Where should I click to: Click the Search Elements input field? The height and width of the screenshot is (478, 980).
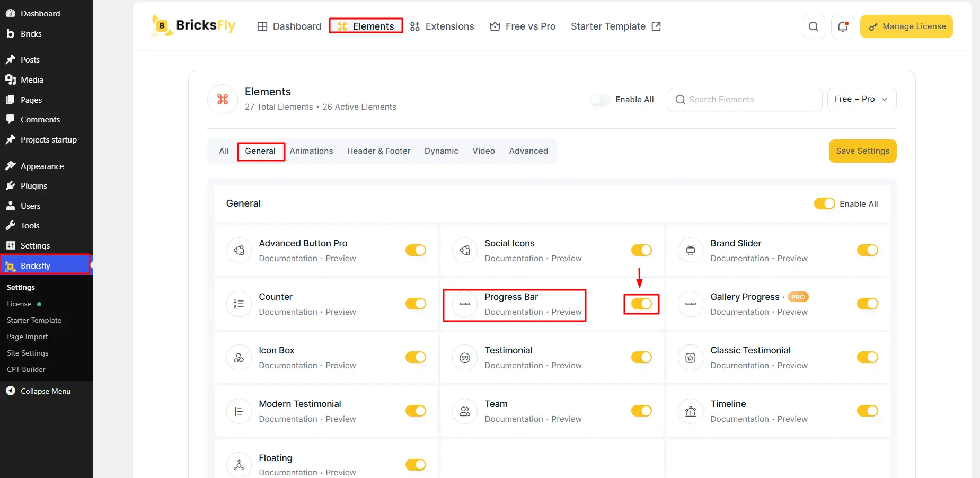click(x=745, y=100)
